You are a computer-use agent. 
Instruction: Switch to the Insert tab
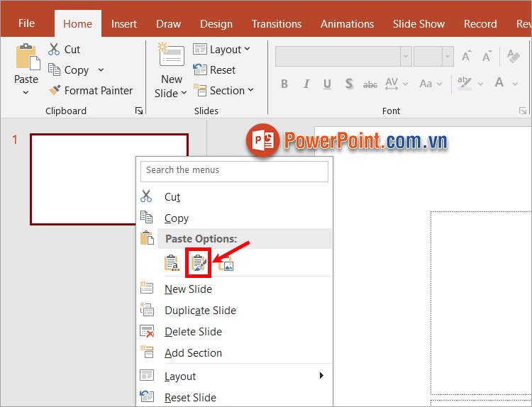pyautogui.click(x=124, y=23)
